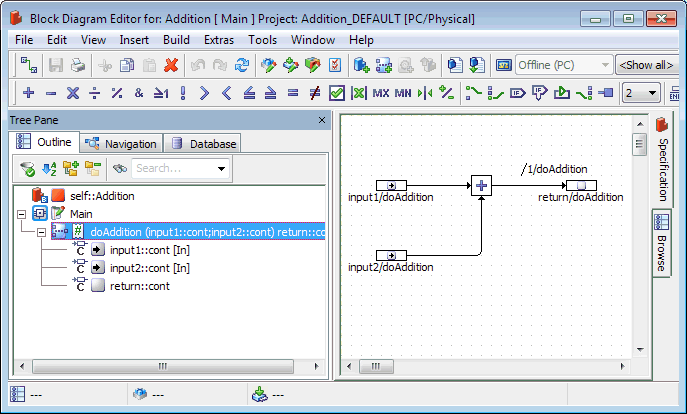The image size is (687, 414).
Task: Select input2::cont [In] tree item
Action: [150, 268]
